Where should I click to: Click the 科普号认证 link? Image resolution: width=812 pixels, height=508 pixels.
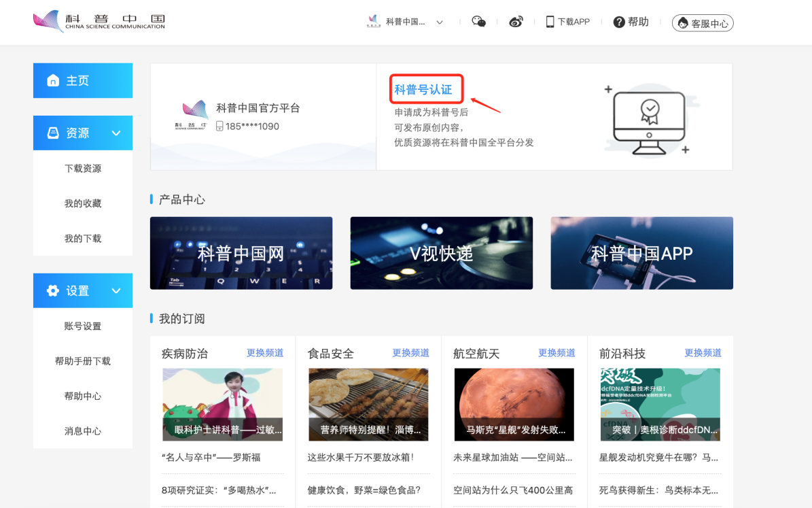coord(423,90)
